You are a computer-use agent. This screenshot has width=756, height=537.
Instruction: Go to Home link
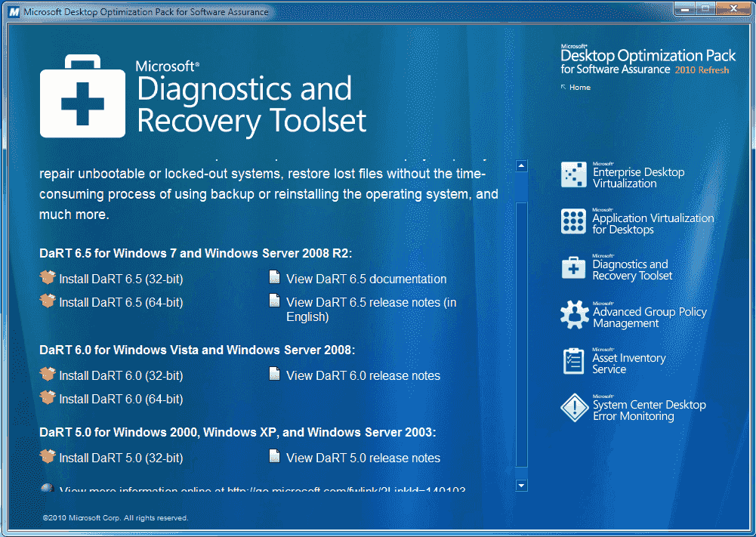[579, 88]
